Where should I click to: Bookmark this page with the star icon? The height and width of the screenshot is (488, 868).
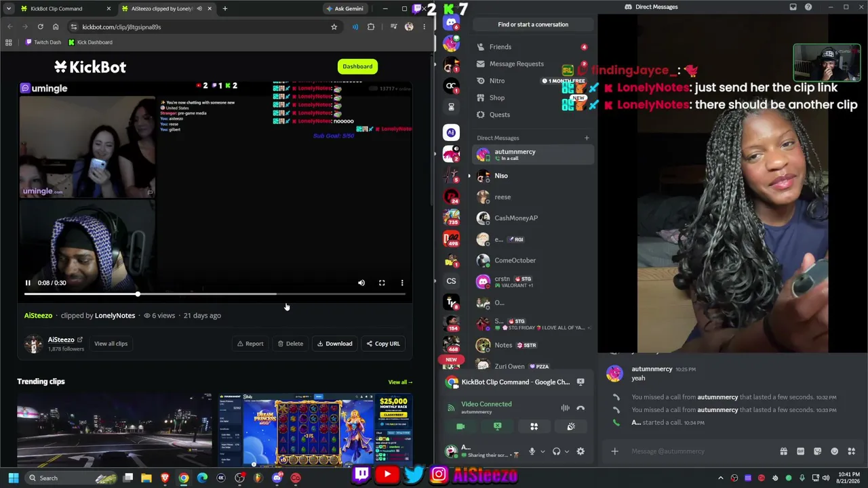tap(334, 27)
